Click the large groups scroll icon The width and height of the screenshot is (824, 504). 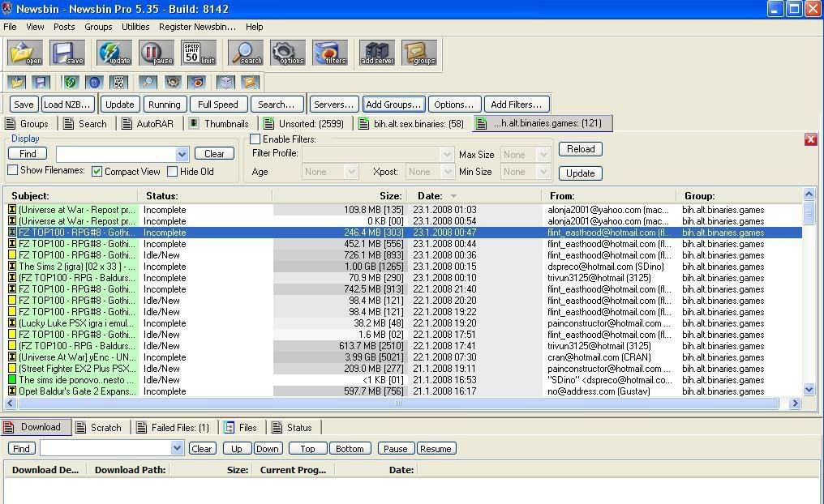pos(418,53)
